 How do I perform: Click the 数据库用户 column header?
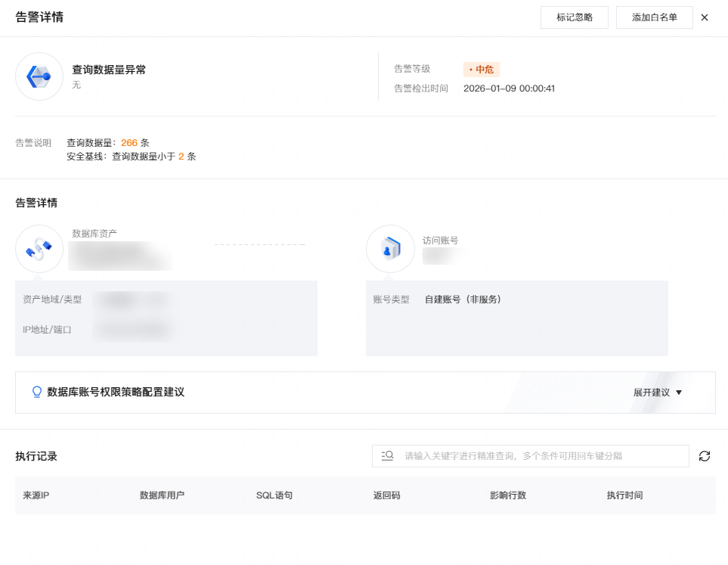pyautogui.click(x=162, y=495)
